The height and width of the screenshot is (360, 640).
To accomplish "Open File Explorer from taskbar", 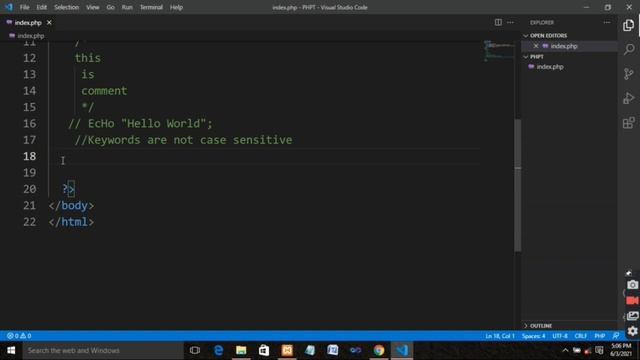I will click(241, 350).
